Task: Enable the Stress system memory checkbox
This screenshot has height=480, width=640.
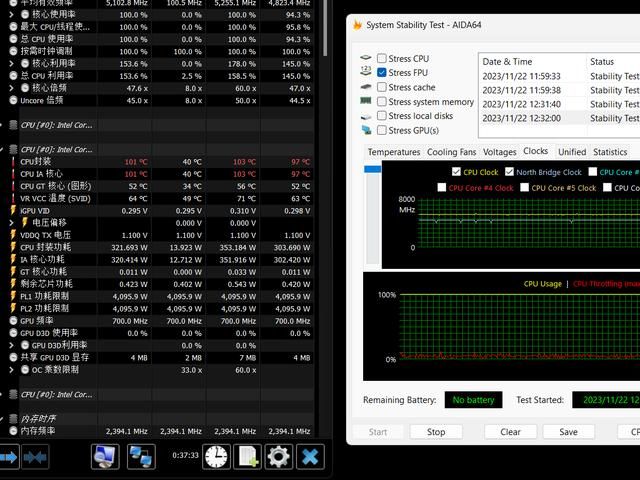Action: pos(382,101)
